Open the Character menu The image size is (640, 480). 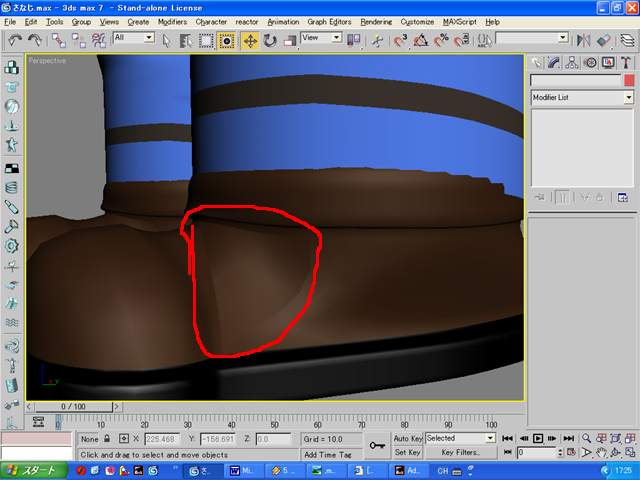coord(211,22)
